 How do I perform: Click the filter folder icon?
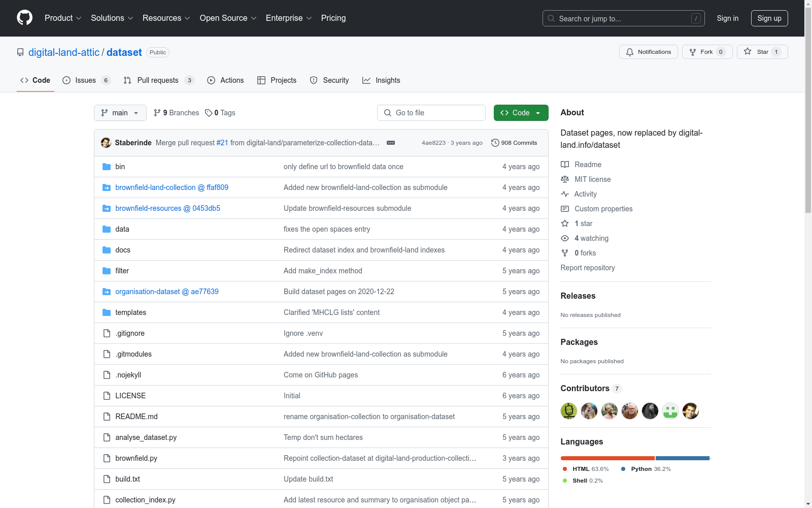click(x=107, y=271)
